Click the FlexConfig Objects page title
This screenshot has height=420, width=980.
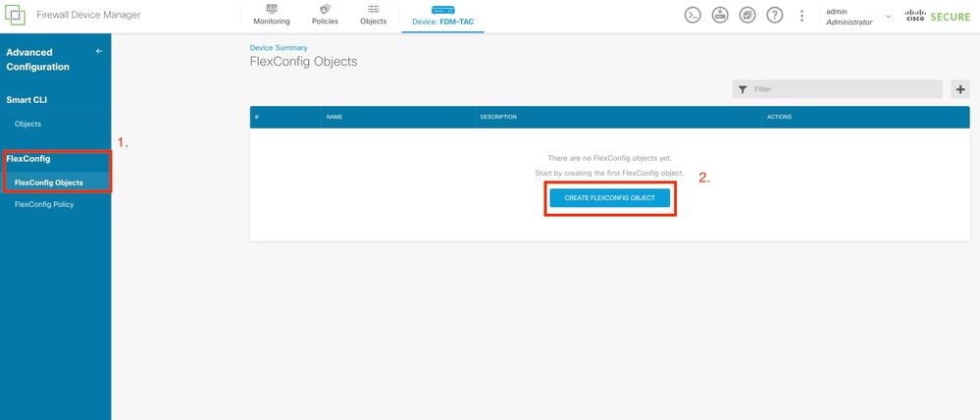[304, 62]
